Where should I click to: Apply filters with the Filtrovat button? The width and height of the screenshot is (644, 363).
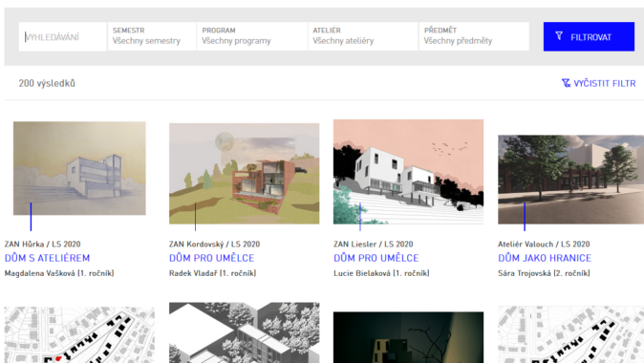(589, 36)
